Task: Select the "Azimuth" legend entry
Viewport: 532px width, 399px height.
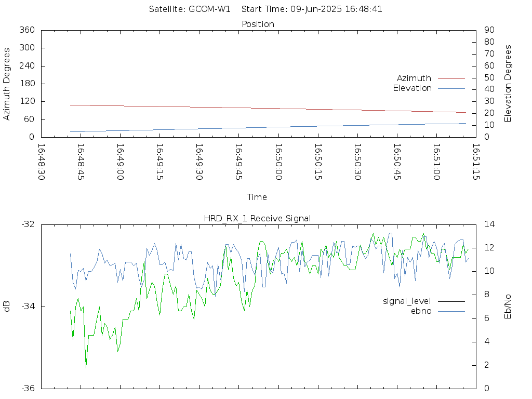Action: [414, 78]
